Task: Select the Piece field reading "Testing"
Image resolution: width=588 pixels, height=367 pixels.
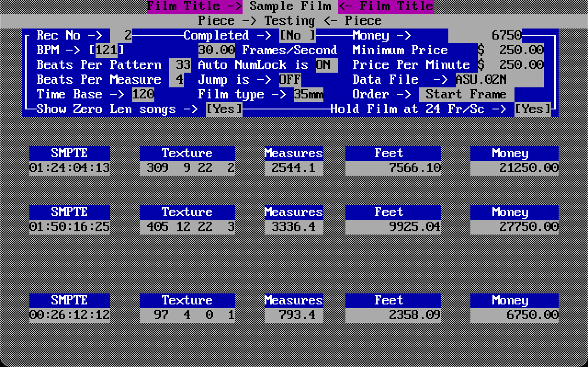Action: 290,21
